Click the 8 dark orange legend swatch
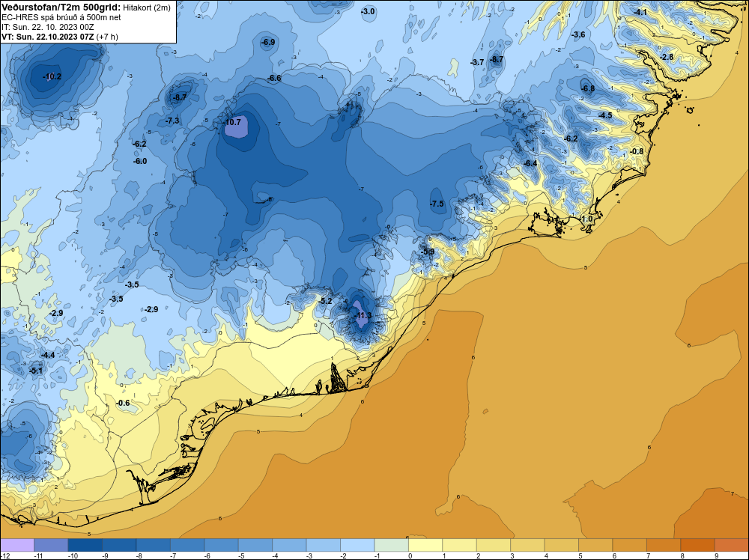This screenshot has height=560, width=749. click(x=698, y=545)
